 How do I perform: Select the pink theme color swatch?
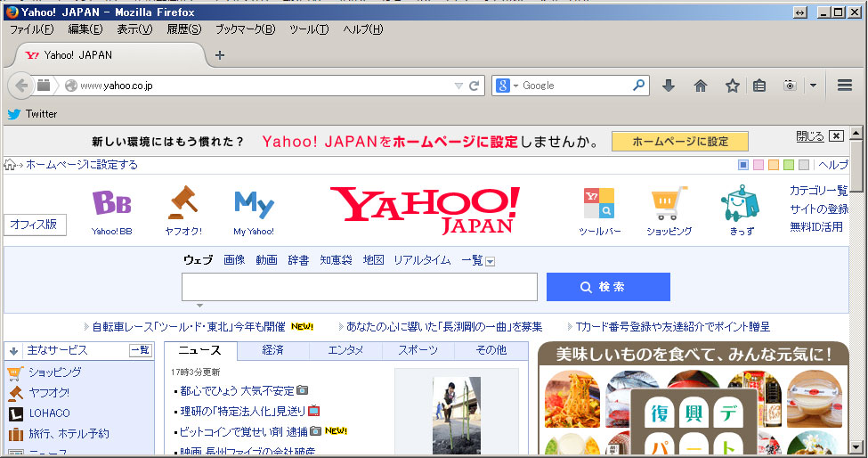(x=758, y=165)
